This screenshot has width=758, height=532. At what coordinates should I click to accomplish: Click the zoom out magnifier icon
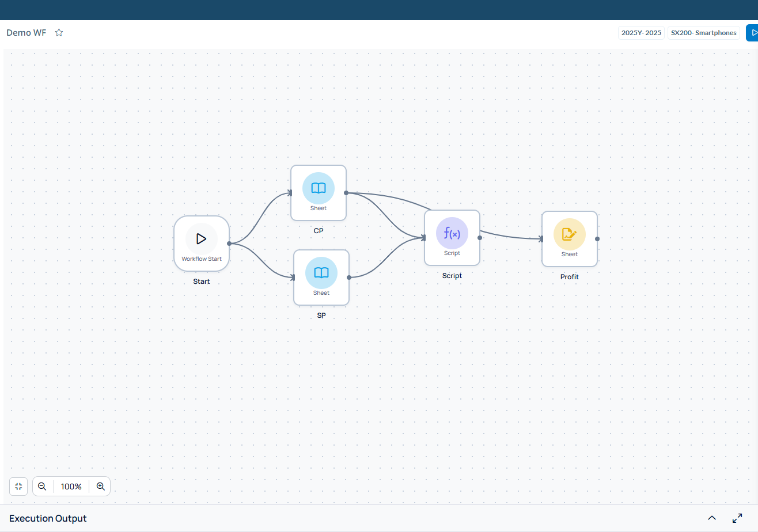click(x=42, y=487)
